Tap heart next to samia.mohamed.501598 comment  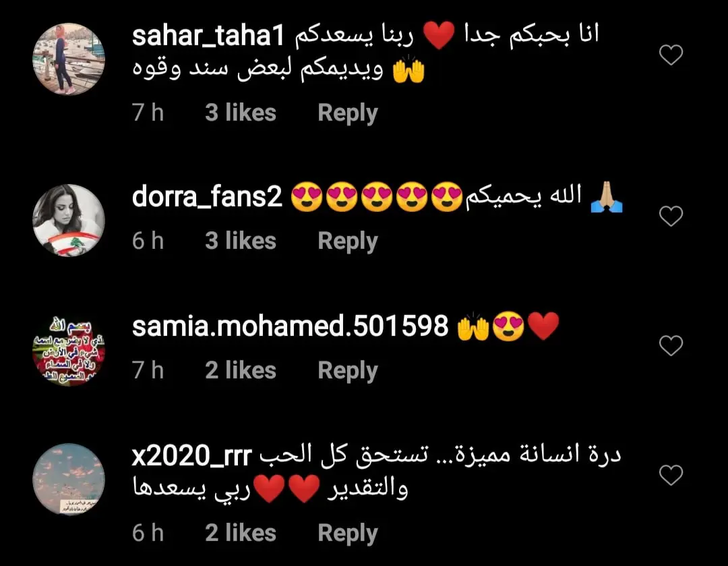pyautogui.click(x=671, y=345)
